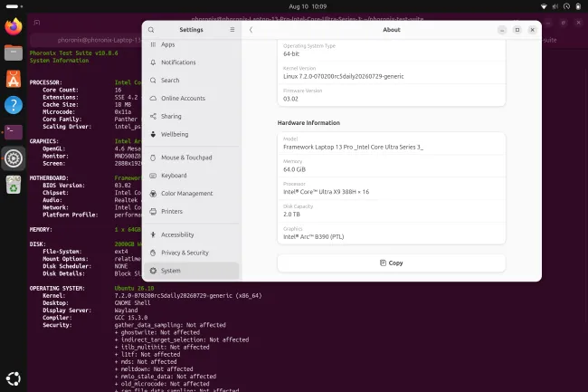Go back with the About back arrow
This screenshot has height=392, width=588.
(251, 30)
